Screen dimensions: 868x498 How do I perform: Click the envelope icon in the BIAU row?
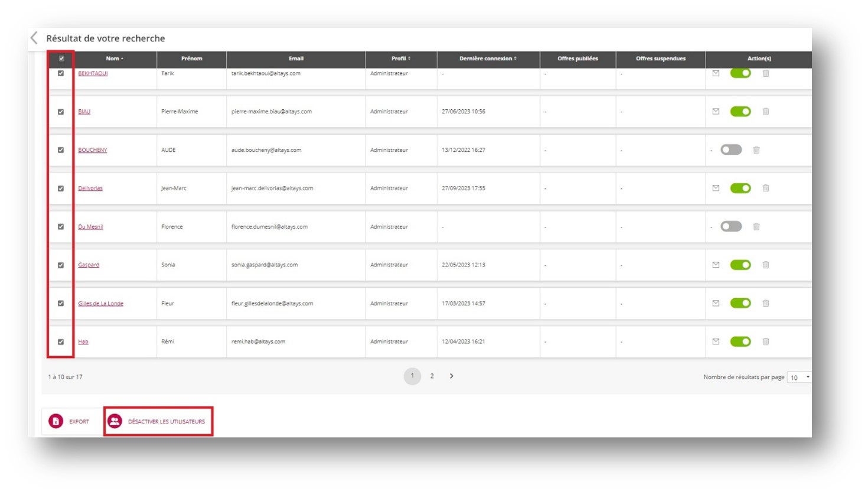716,112
